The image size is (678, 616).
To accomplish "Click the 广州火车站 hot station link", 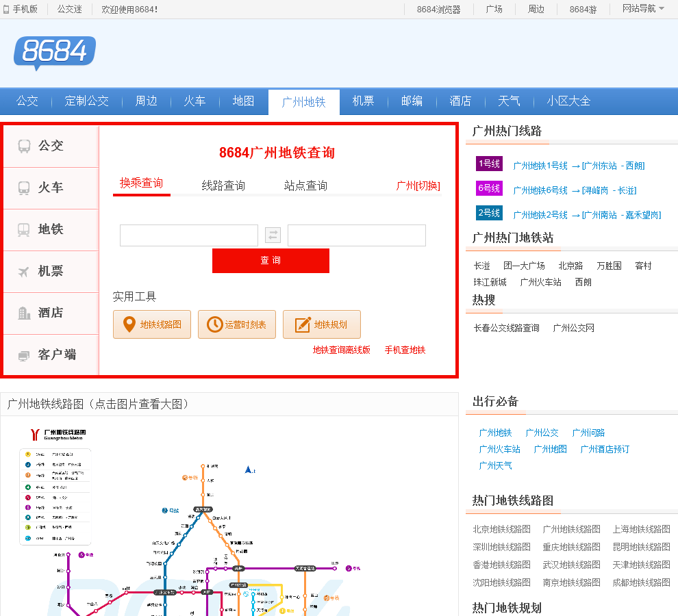I will click(540, 282).
